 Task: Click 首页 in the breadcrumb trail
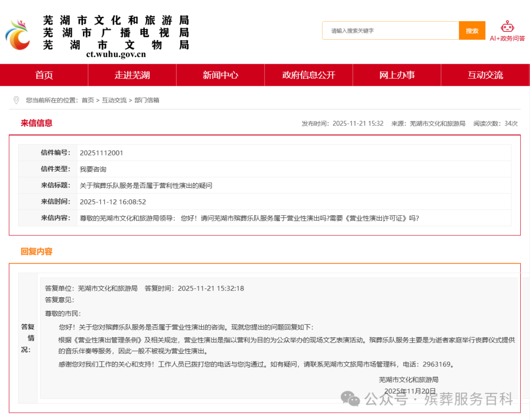[87, 100]
